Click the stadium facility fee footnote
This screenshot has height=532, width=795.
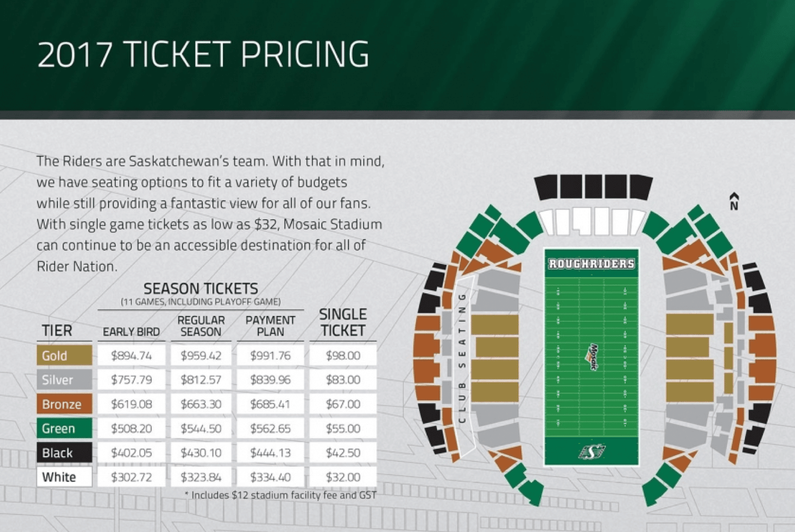click(281, 495)
